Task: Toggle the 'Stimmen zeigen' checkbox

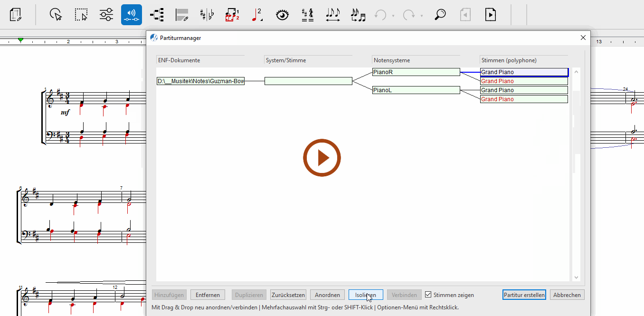Action: pos(428,295)
